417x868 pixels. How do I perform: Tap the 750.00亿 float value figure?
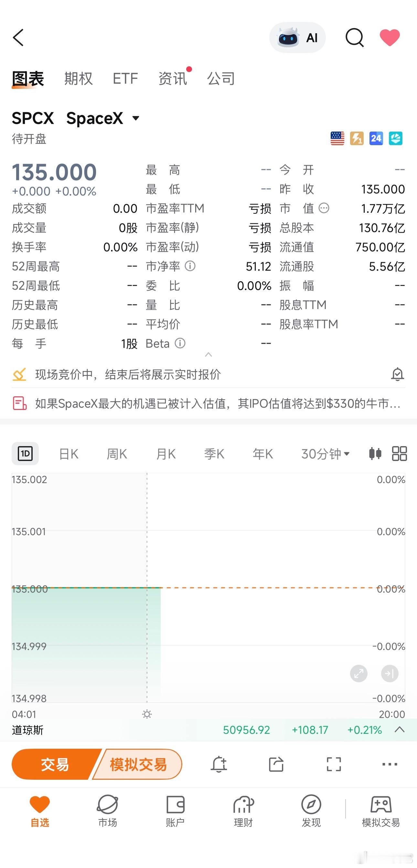[x=380, y=247]
